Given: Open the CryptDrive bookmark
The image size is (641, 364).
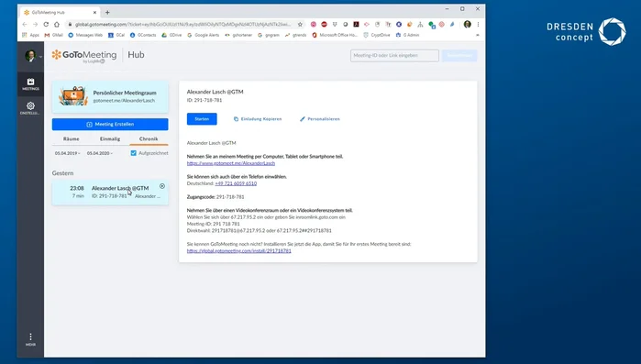Looking at the screenshot, I should click(x=377, y=35).
